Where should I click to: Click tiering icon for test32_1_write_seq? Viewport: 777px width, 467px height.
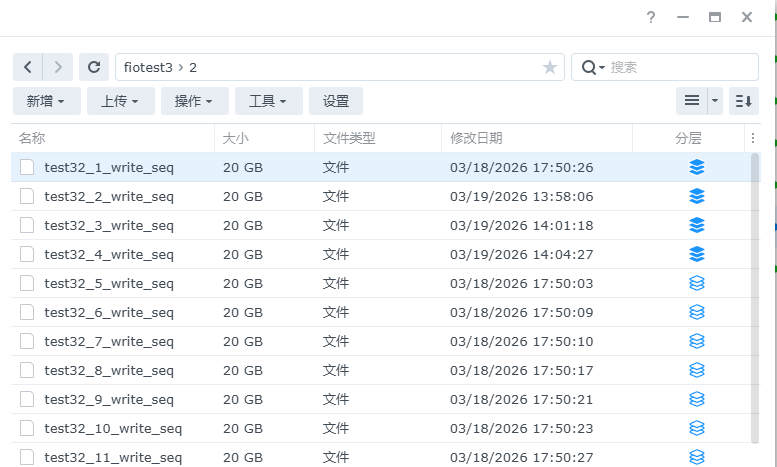tap(697, 167)
